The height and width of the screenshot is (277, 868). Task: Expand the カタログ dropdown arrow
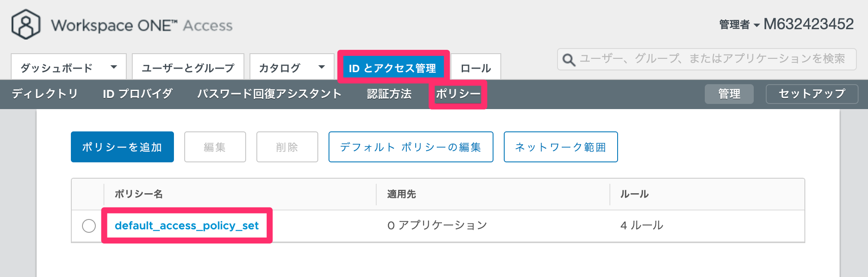pyautogui.click(x=322, y=67)
